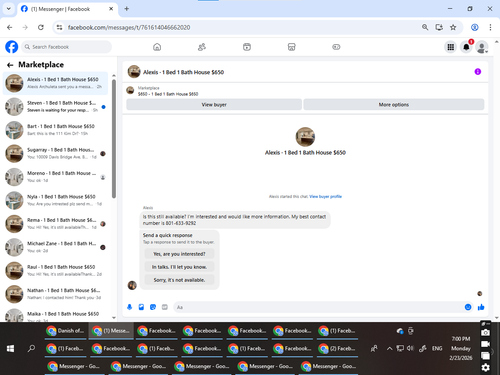
Task: Go back with the browser back arrow
Action: coord(10,27)
